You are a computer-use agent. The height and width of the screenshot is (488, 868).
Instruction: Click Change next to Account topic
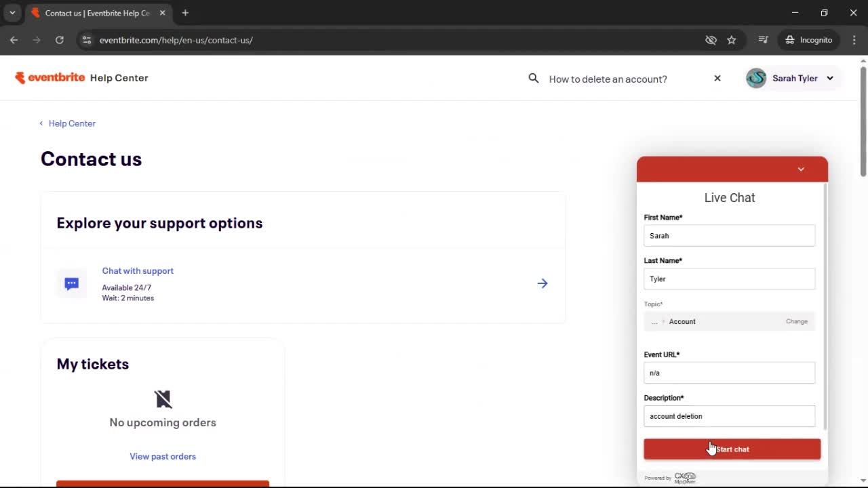797,321
